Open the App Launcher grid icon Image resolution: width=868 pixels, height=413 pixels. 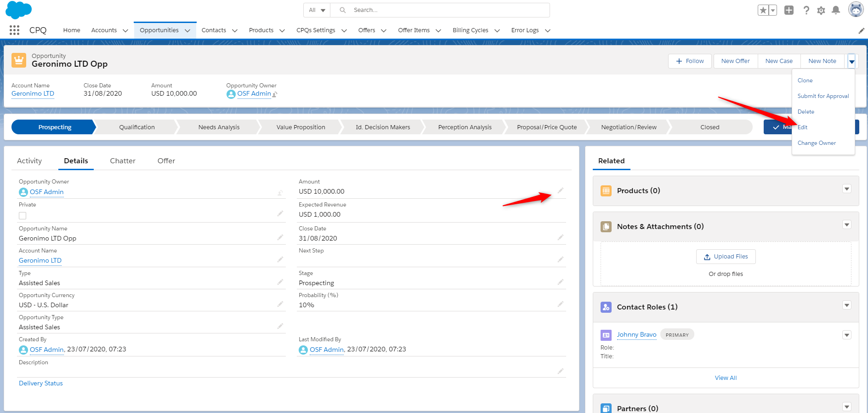coord(14,30)
